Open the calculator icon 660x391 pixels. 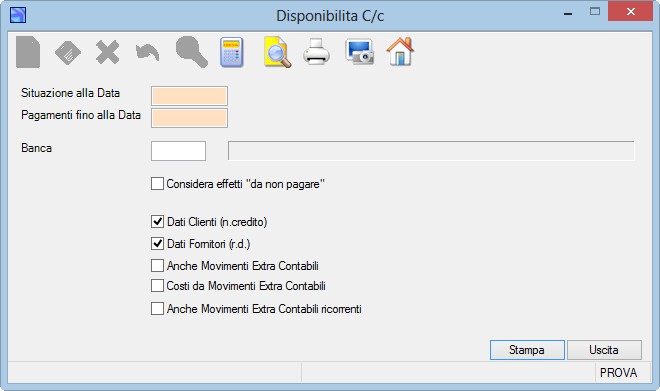click(232, 52)
